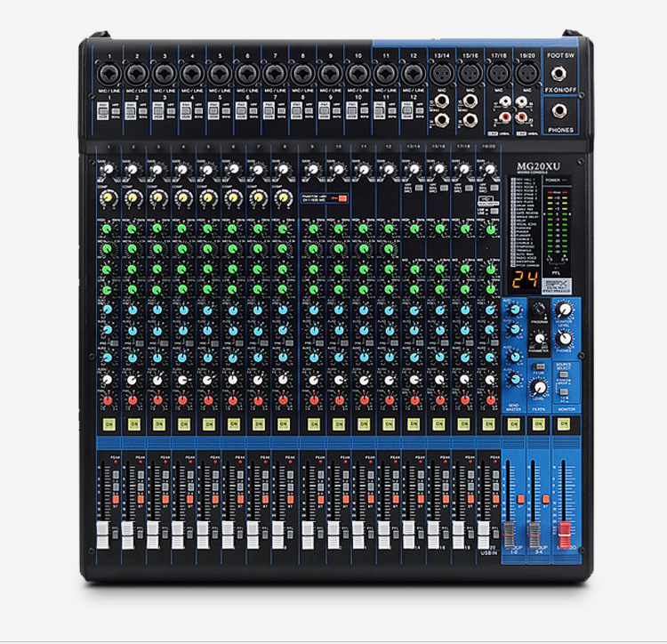
Task: Turn channel 1 GAIN knob
Action: click(x=108, y=169)
